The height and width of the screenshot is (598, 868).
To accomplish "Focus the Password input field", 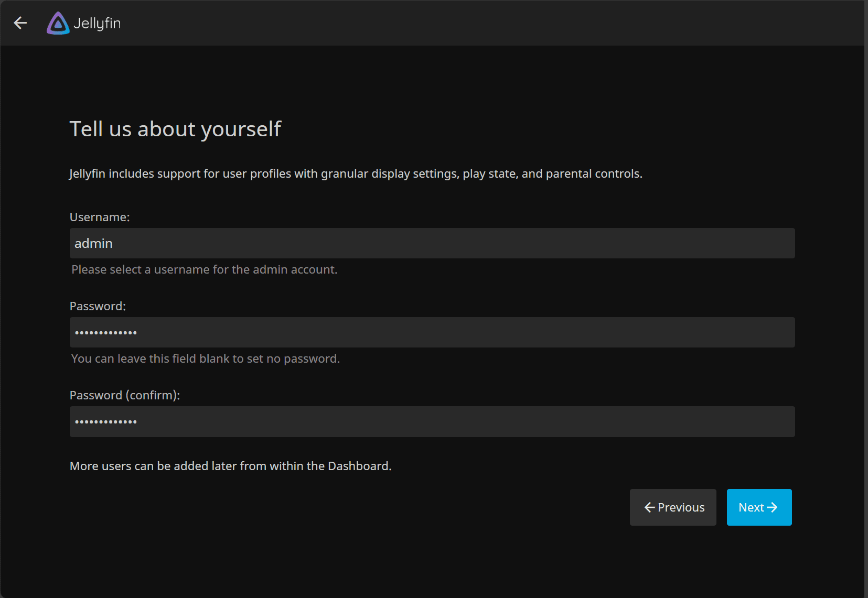I will (432, 332).
